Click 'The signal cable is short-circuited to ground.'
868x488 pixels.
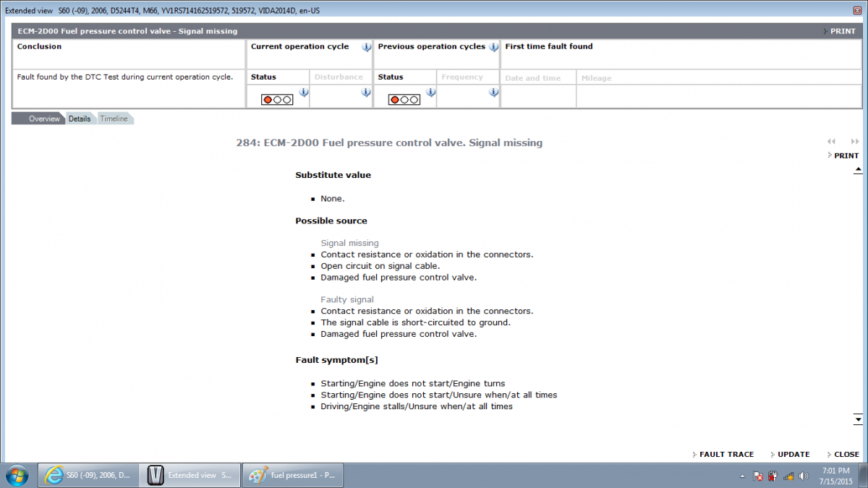point(415,322)
